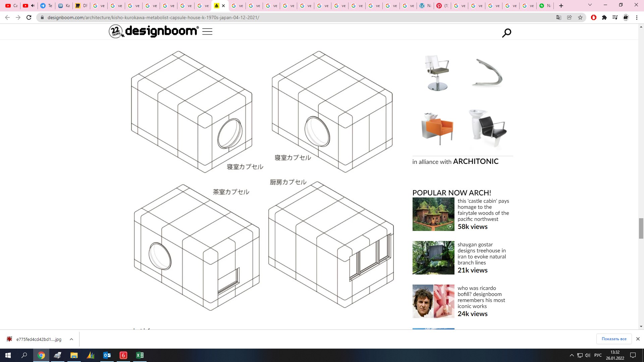The width and height of the screenshot is (644, 362).
Task: Open the Chrome extensions puzzle icon
Action: (x=604, y=17)
